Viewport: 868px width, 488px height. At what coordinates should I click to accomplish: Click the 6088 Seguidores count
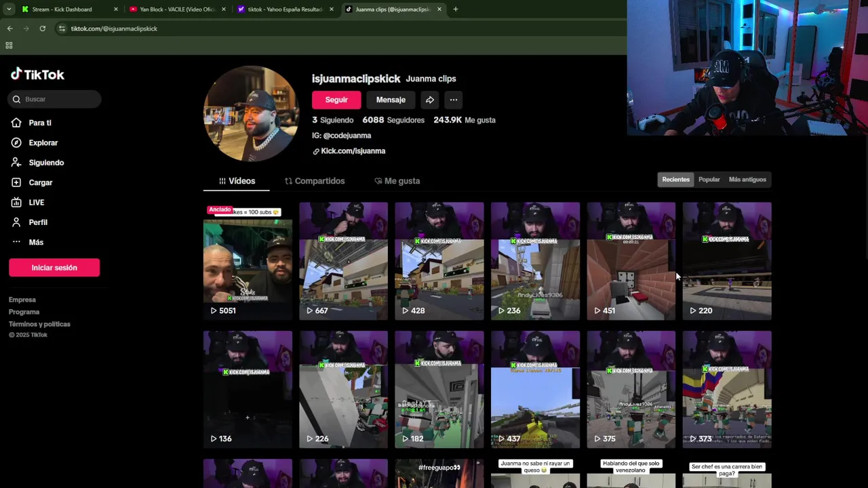[393, 120]
